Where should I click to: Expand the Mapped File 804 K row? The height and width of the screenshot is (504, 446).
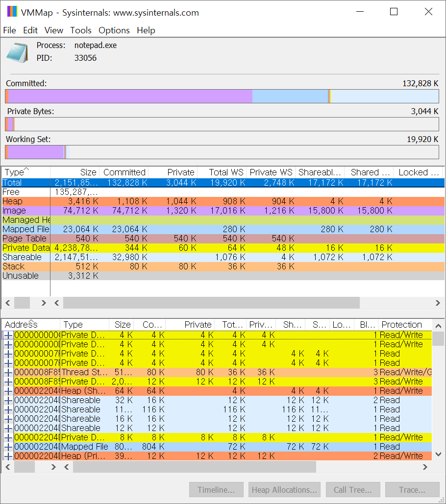tap(8, 447)
